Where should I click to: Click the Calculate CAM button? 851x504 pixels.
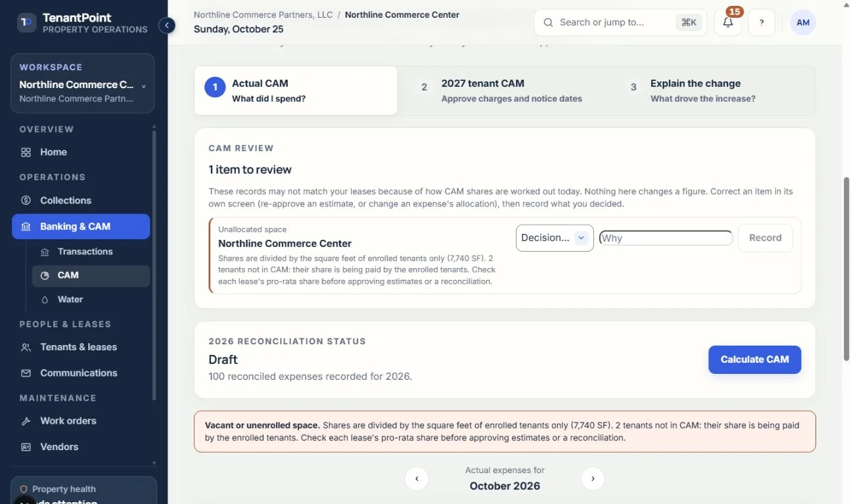[x=754, y=359]
